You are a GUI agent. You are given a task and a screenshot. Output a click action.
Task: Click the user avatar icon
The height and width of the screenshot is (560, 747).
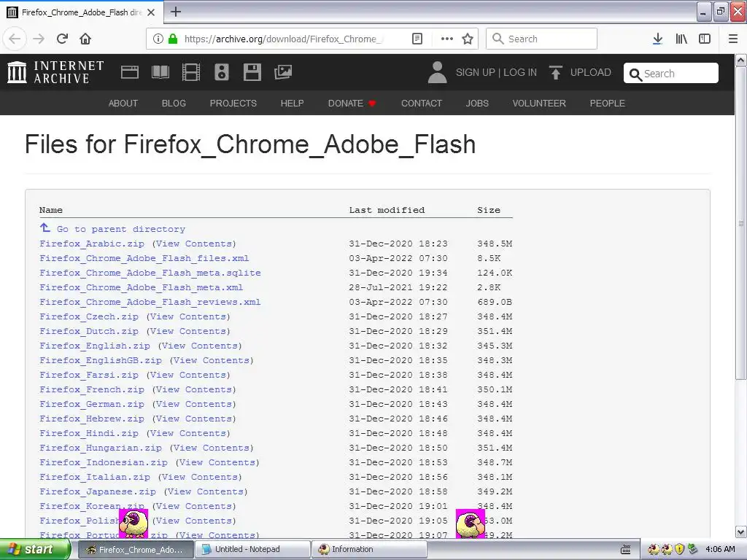(x=437, y=72)
